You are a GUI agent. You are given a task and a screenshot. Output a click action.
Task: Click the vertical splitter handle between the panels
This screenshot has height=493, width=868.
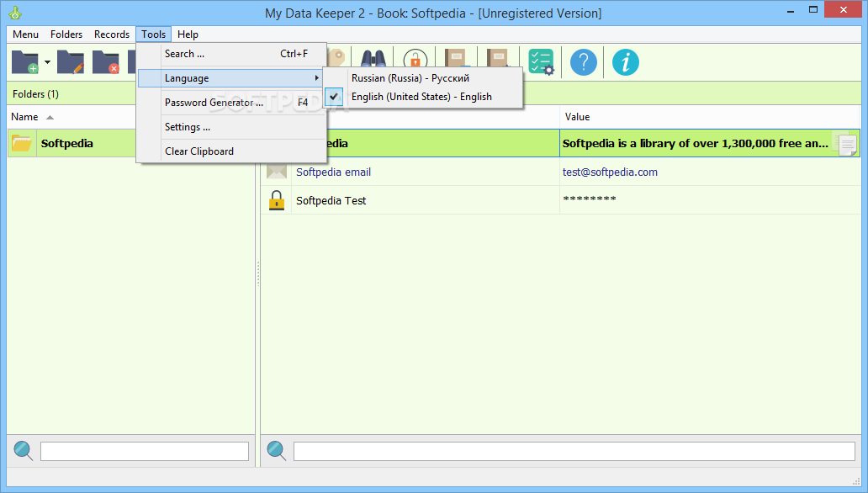coord(258,274)
